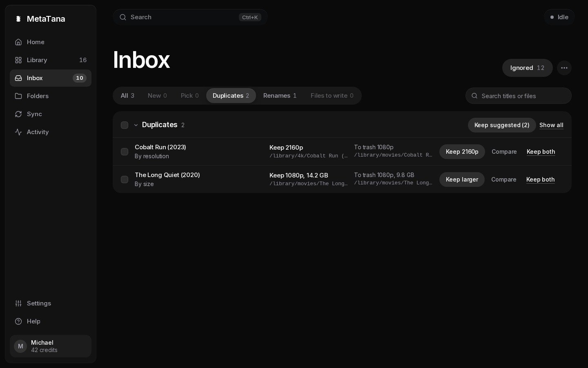
Task: Select The Long Quiet (2020) checkbox
Action: (x=125, y=180)
